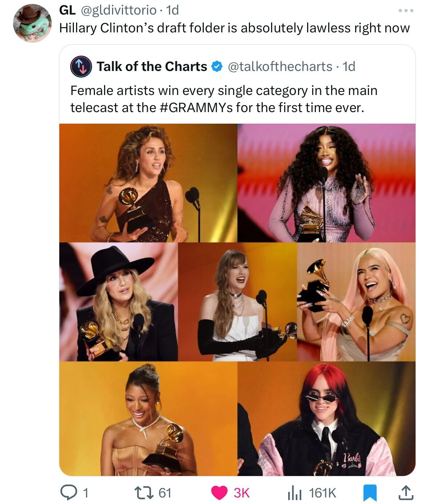Image resolution: width=429 pixels, height=504 pixels.
Task: Open the top-left photo of the collage
Action: pos(148,183)
